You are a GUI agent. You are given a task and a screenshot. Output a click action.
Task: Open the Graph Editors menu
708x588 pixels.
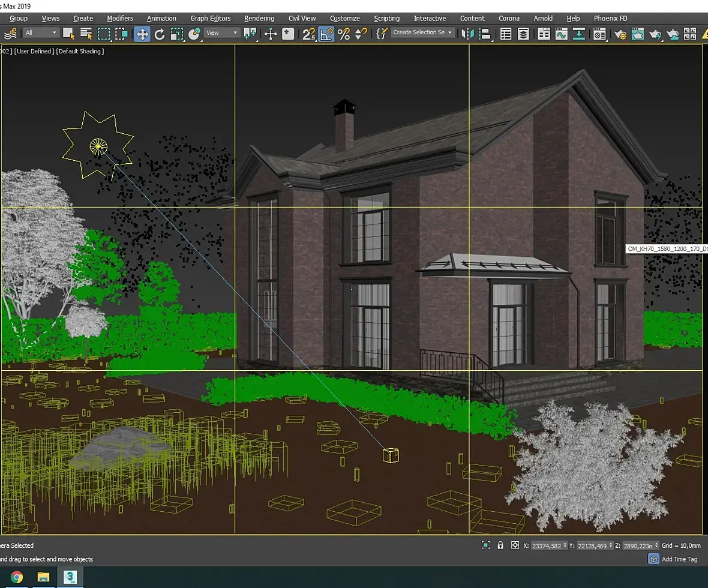[211, 19]
